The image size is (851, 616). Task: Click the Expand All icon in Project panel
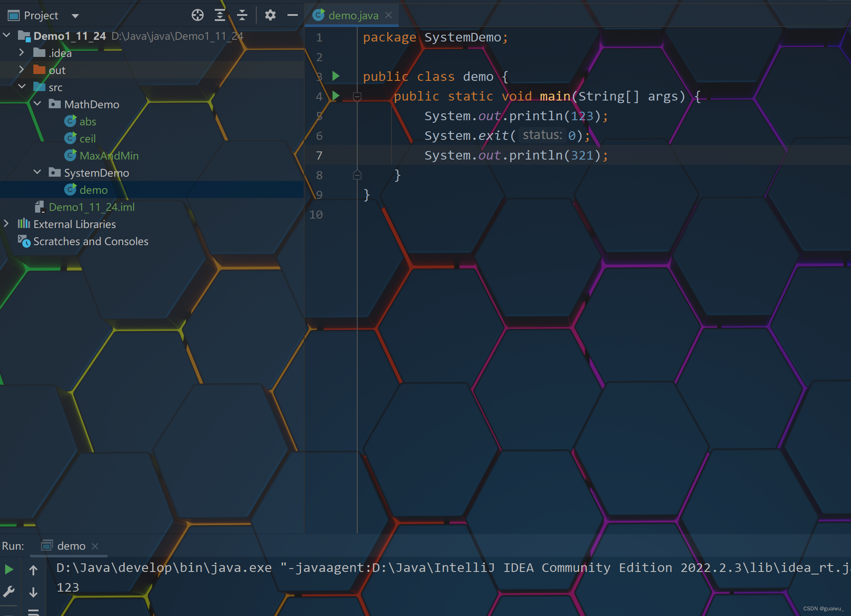coord(220,15)
